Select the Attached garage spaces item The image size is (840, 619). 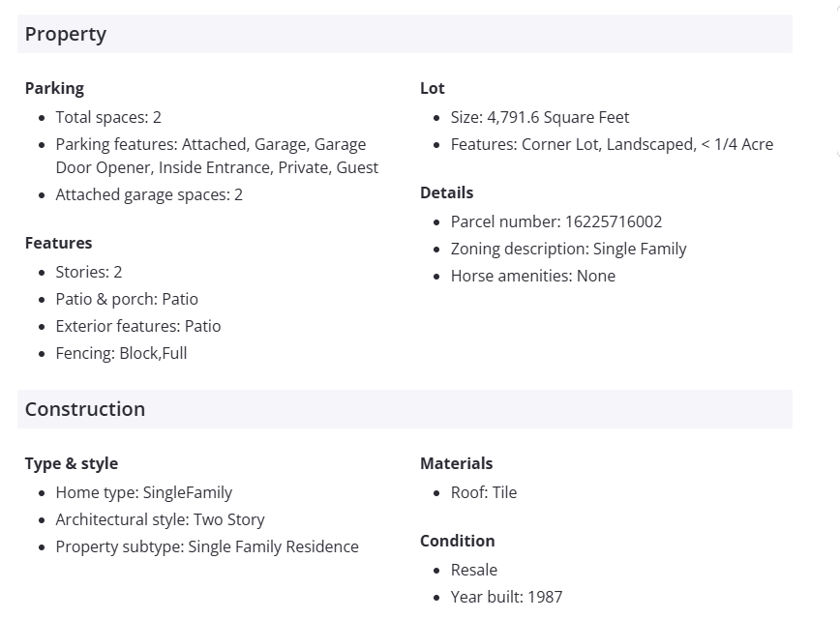tap(149, 194)
